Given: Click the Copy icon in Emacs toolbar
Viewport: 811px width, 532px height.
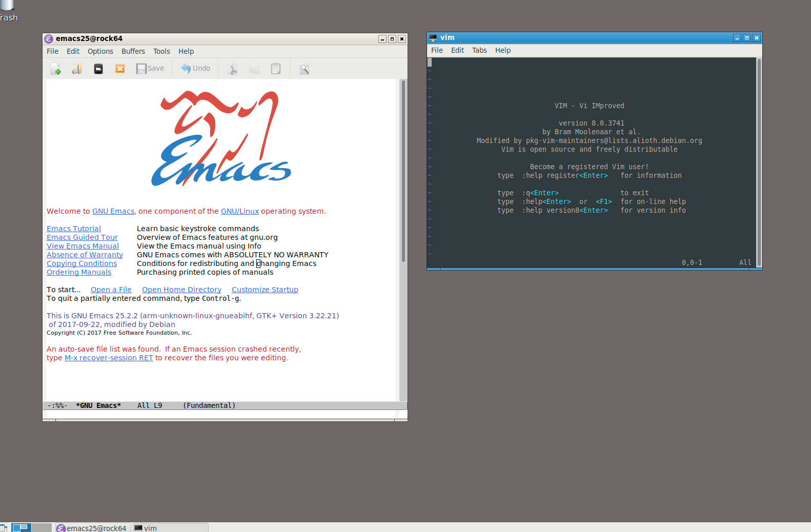Looking at the screenshot, I should coord(254,69).
